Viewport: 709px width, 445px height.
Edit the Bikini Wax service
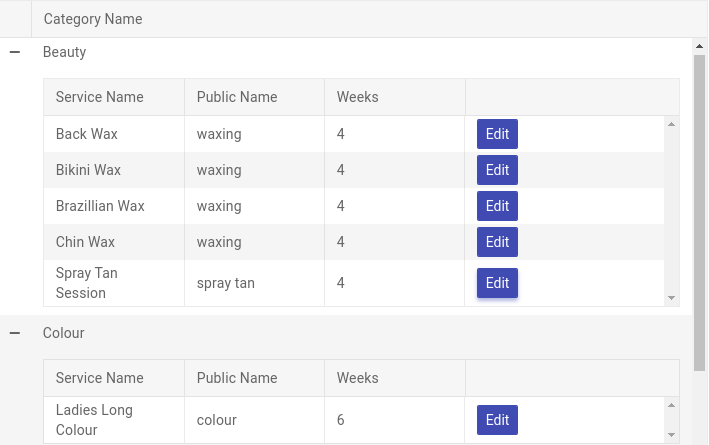point(497,170)
